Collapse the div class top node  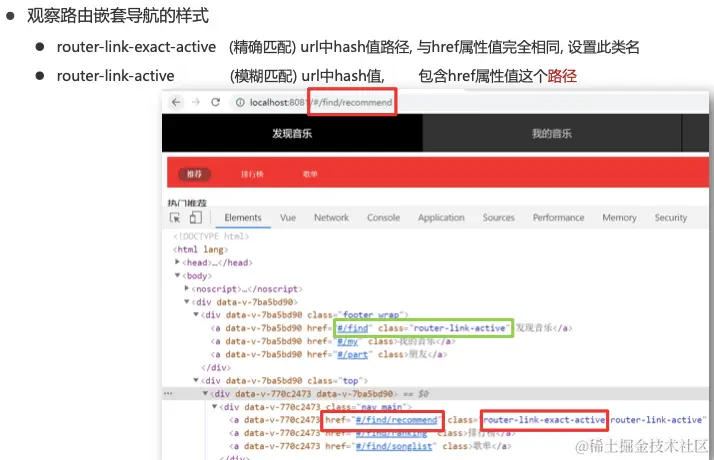pyautogui.click(x=196, y=380)
